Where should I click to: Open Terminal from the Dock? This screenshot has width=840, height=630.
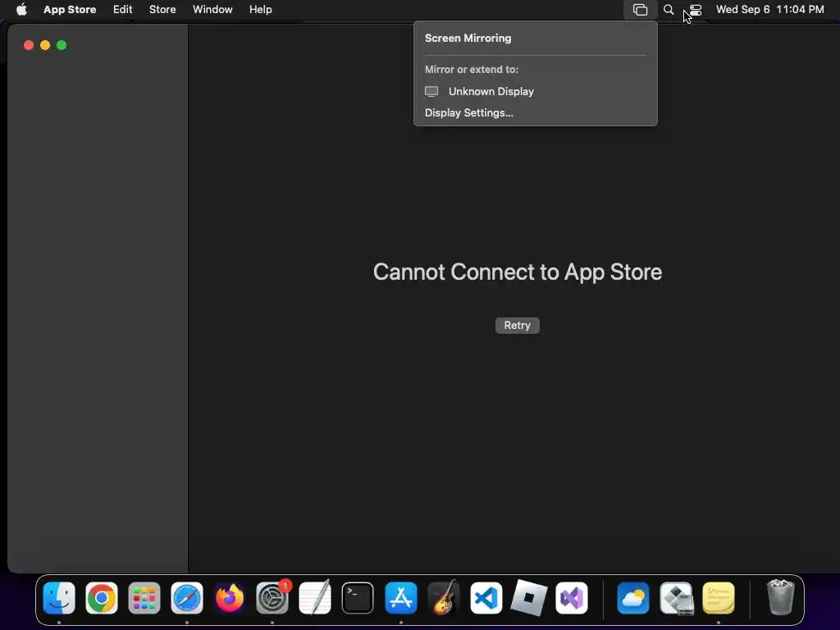click(358, 598)
